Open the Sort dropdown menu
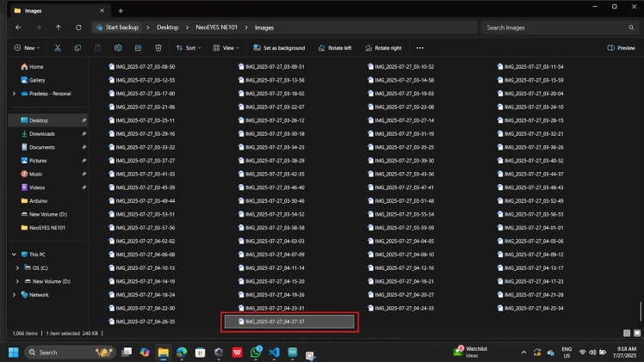Viewport: 644px width, 362px height. coord(189,48)
